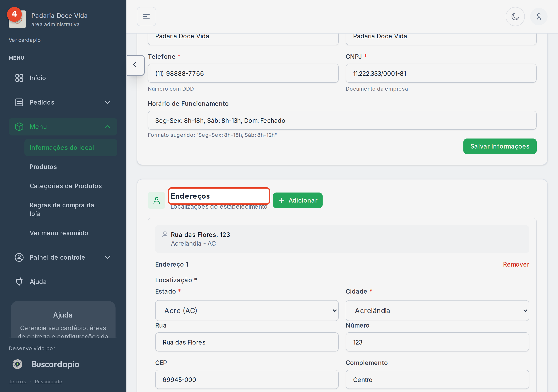Click the Painel de controle user icon
Viewport: 558px width, 392px height.
pos(19,257)
